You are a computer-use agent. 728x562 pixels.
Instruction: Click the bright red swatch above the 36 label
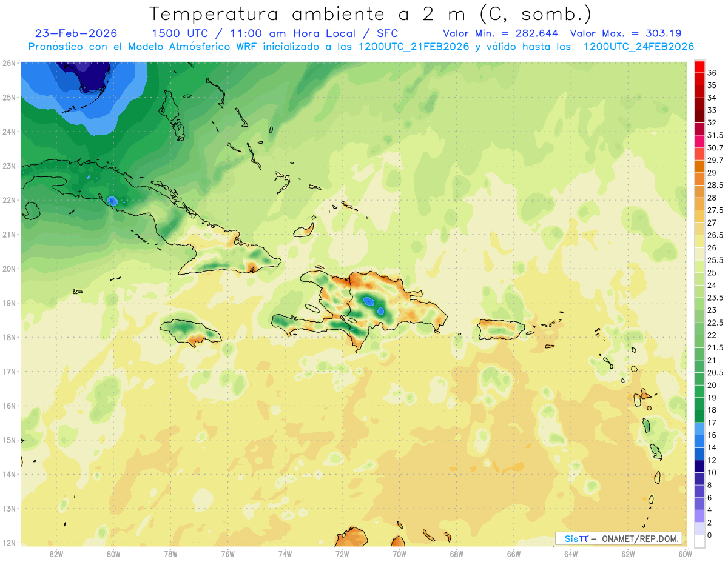[x=699, y=67]
